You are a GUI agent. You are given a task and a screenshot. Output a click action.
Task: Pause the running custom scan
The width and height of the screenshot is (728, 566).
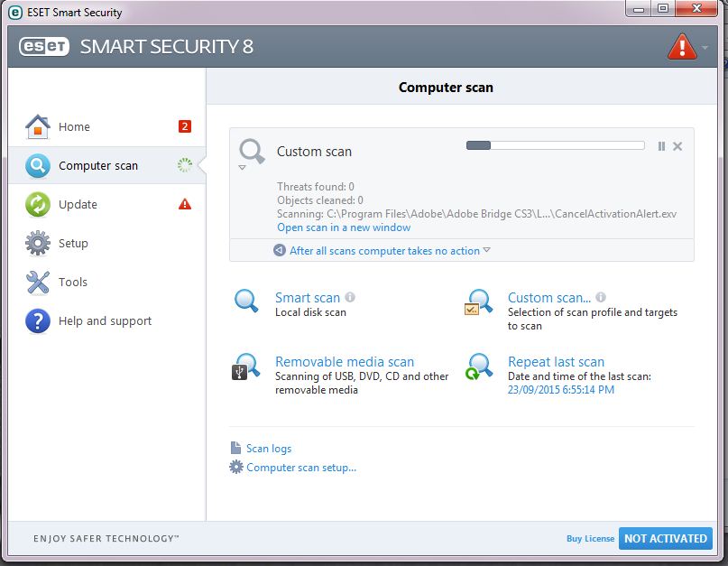(661, 146)
